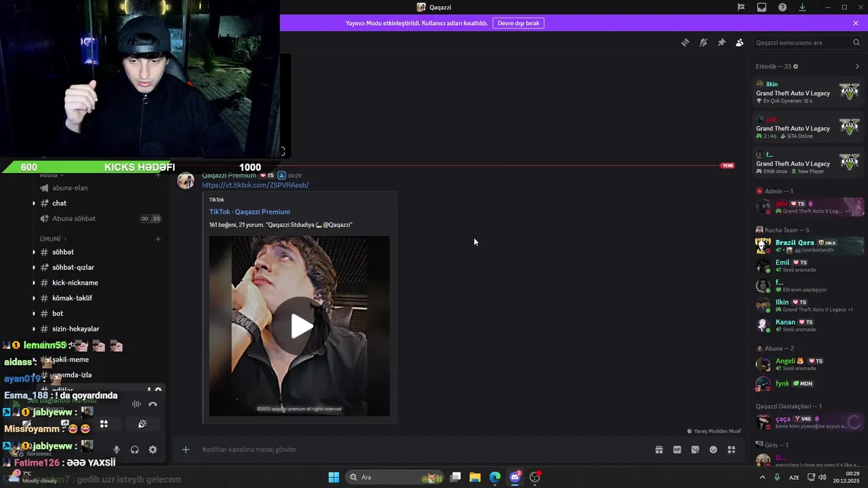This screenshot has width=868, height=488.
Task: Open 'TikTok · Qaqazzi Premium' embed title
Action: pyautogui.click(x=250, y=211)
